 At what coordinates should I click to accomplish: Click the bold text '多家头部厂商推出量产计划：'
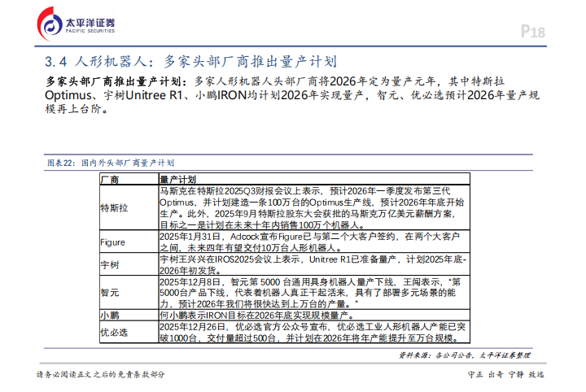tap(116, 81)
